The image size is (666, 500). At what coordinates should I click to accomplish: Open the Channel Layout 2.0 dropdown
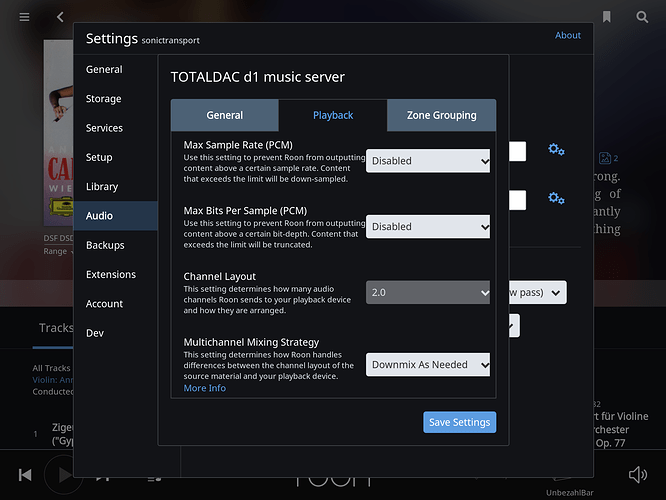tap(428, 292)
